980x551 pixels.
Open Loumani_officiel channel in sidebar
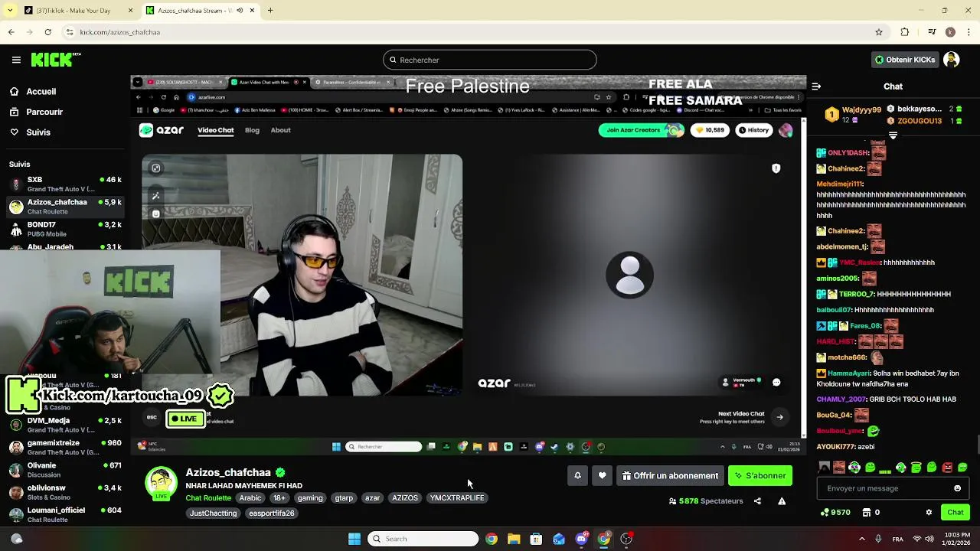(65, 514)
